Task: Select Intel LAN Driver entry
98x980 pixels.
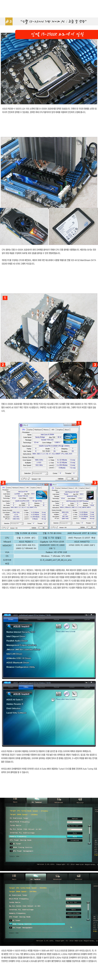Action: [14, 654]
